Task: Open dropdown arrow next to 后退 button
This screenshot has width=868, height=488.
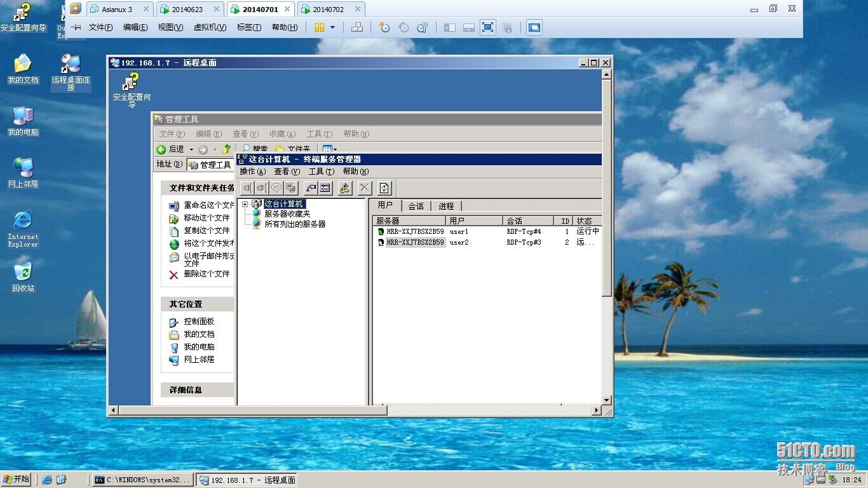Action: [191, 150]
